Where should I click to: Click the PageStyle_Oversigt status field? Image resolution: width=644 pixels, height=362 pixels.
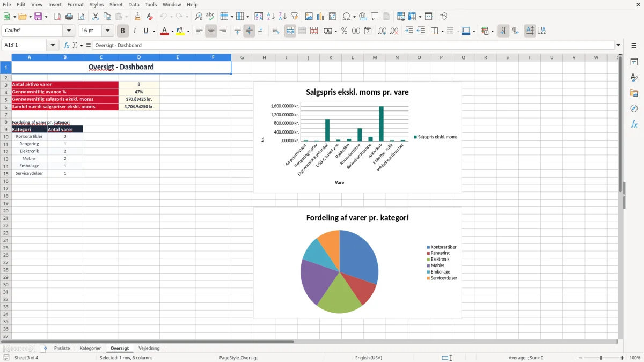[x=239, y=358]
